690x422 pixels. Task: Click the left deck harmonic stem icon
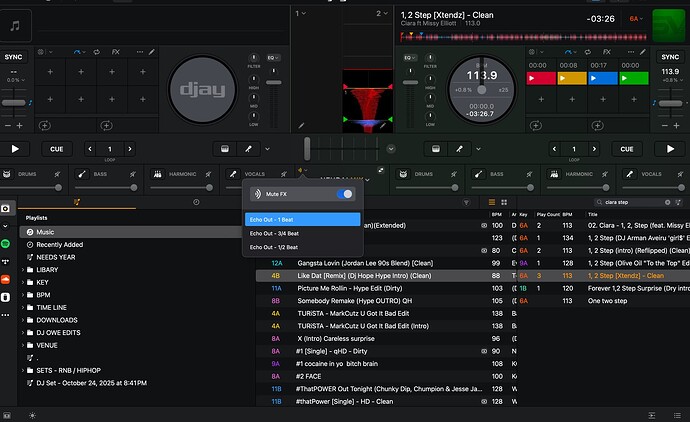click(158, 174)
